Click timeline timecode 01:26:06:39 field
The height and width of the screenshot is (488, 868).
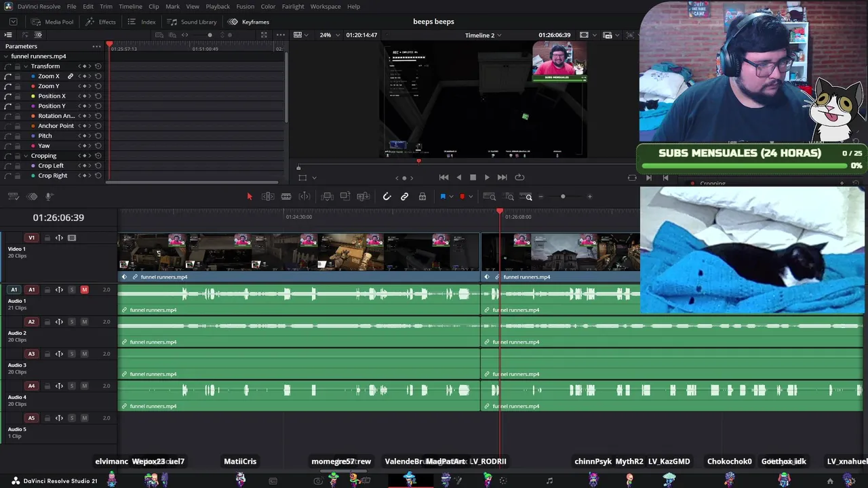click(x=58, y=218)
